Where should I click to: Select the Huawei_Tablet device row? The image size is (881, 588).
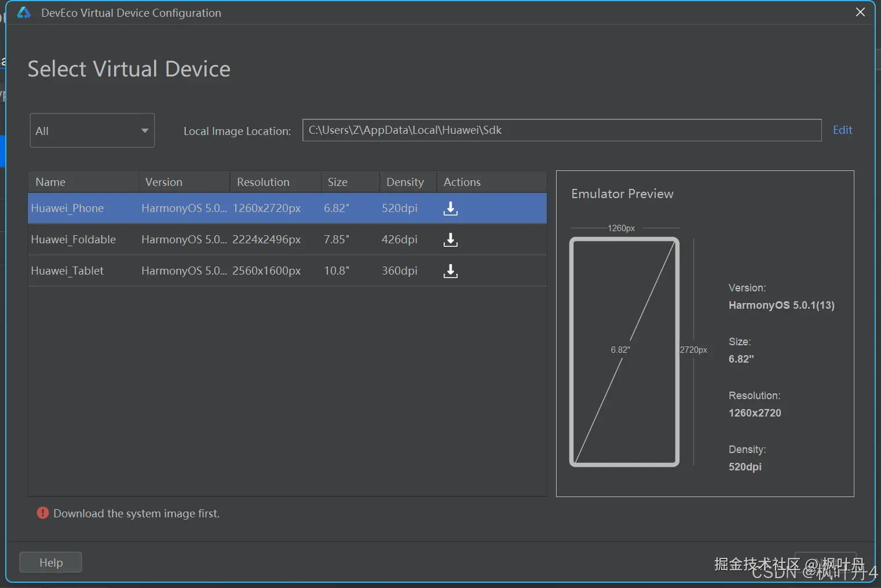pyautogui.click(x=67, y=271)
